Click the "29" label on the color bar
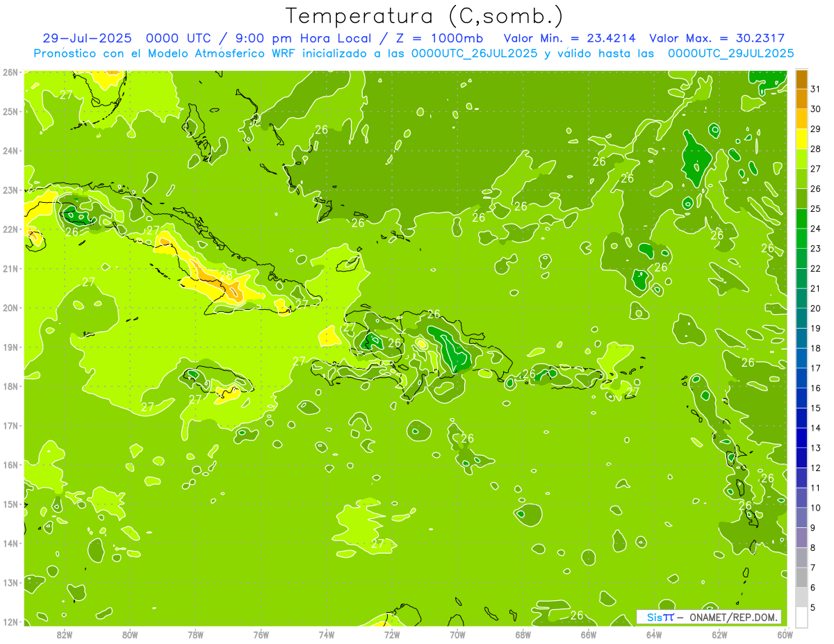 815,129
